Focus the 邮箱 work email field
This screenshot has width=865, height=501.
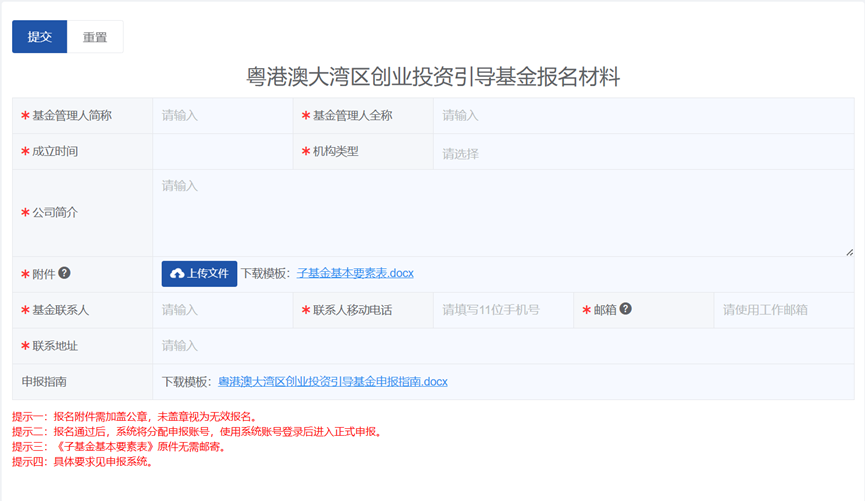pyautogui.click(x=783, y=310)
